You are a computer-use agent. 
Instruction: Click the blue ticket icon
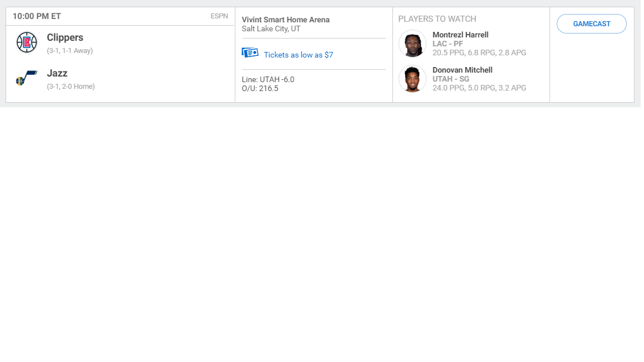click(x=250, y=53)
